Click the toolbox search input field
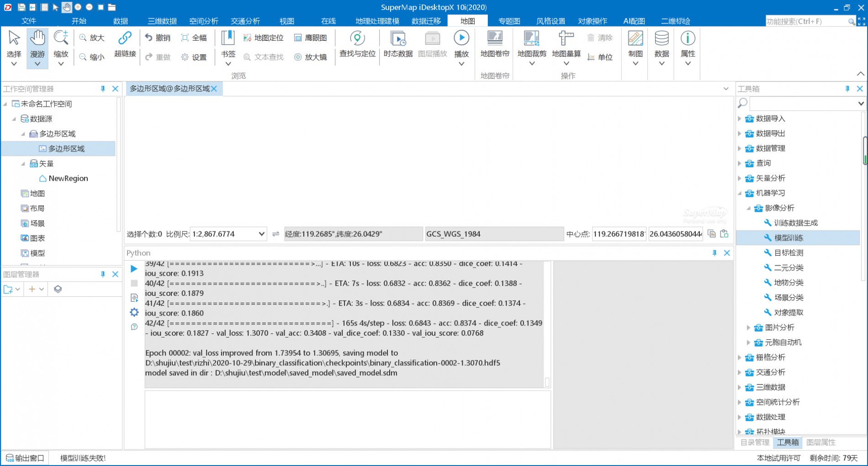The image size is (868, 466). point(803,104)
